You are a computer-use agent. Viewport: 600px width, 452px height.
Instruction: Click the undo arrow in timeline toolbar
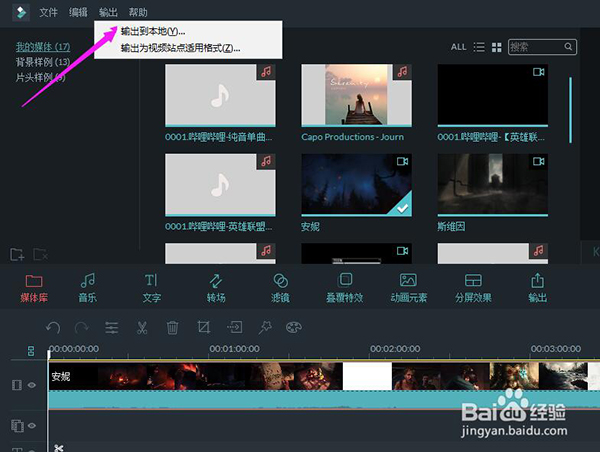(x=53, y=327)
